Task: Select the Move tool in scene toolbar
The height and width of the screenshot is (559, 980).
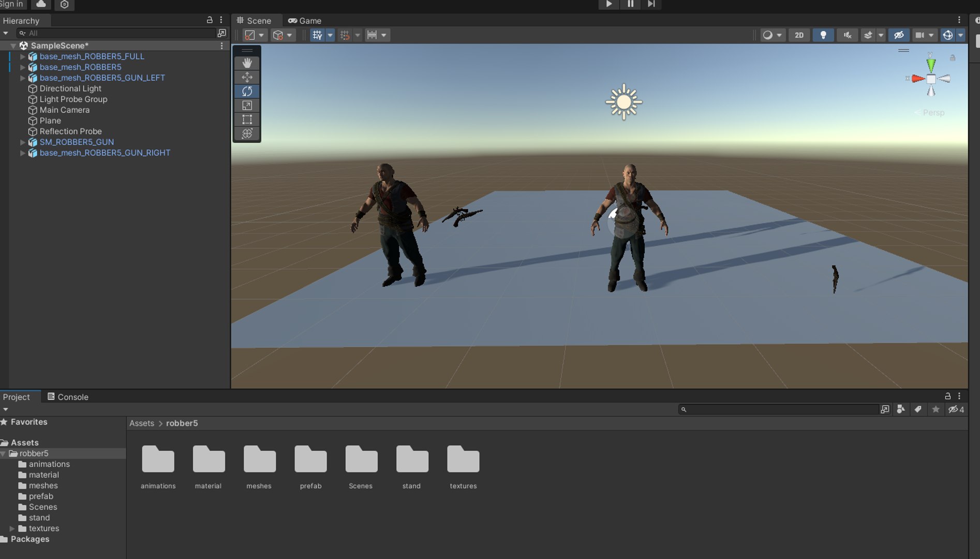Action: [x=247, y=77]
